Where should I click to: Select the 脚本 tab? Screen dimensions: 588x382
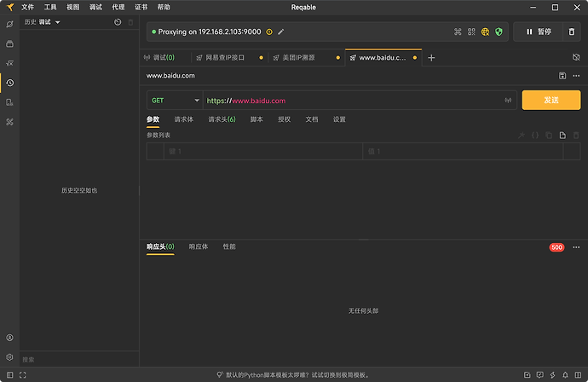[x=257, y=119]
